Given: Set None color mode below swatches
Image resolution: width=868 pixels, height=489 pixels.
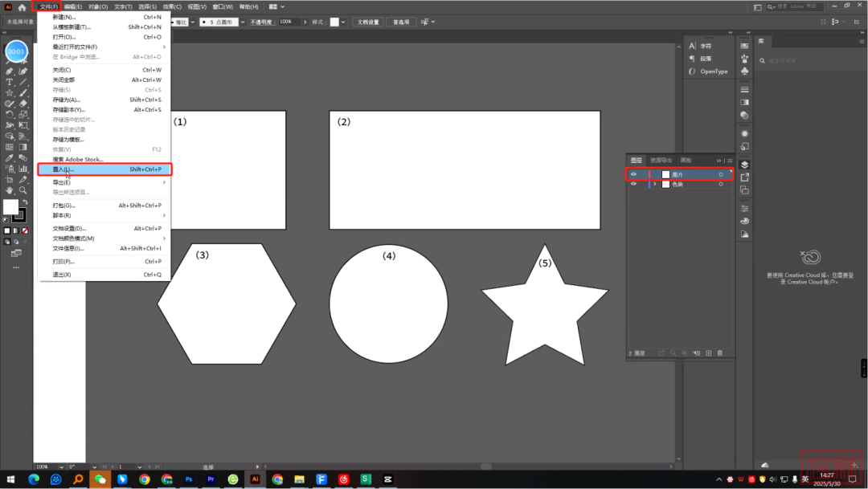Looking at the screenshot, I should pyautogui.click(x=25, y=230).
